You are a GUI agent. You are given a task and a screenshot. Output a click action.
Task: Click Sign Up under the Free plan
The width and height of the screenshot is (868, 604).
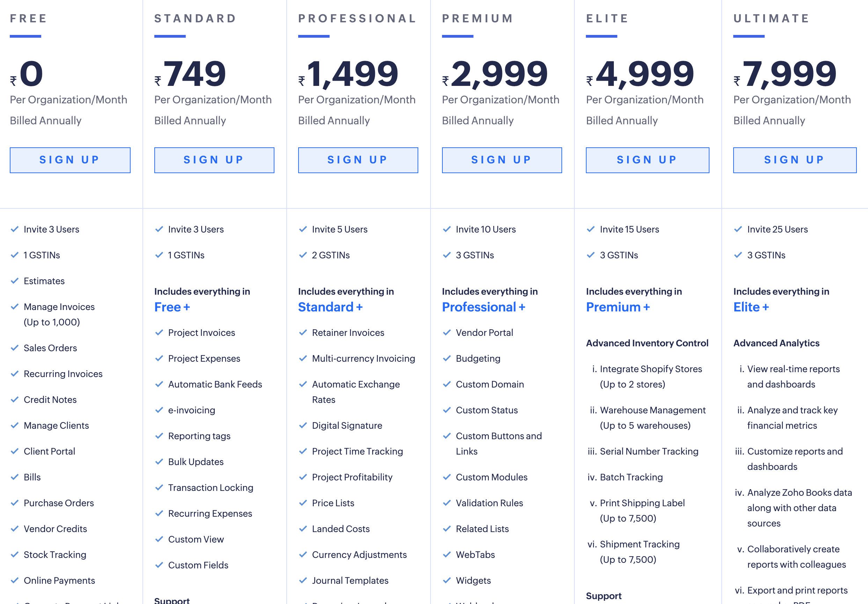coord(69,160)
